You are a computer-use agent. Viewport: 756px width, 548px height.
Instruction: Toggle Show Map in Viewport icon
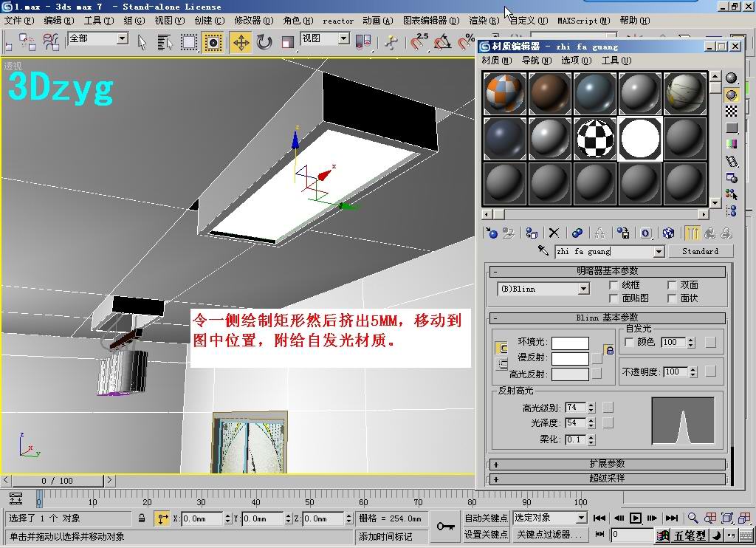668,233
